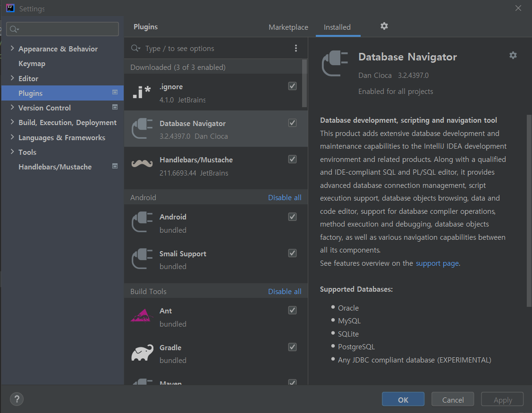The image size is (532, 413).
Task: Expand the Appearance & Behavior section
Action: [x=11, y=49]
